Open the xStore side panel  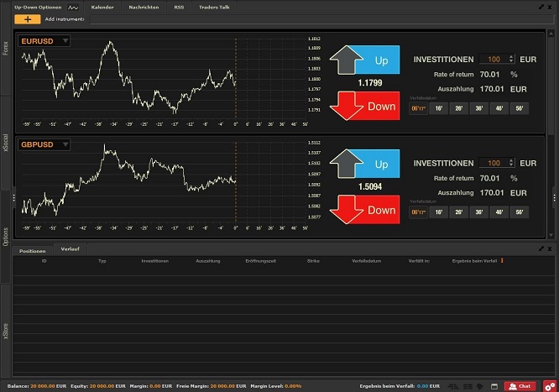5,331
